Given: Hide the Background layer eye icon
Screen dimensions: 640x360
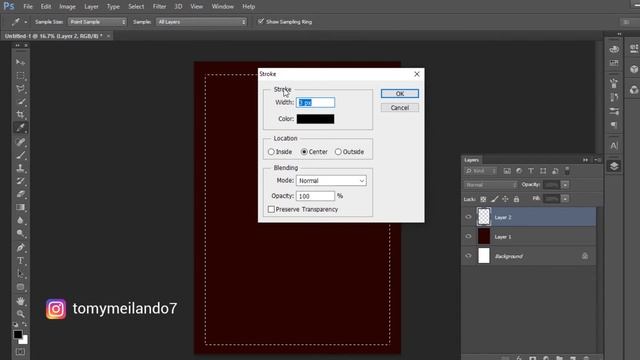Looking at the screenshot, I should pos(468,256).
